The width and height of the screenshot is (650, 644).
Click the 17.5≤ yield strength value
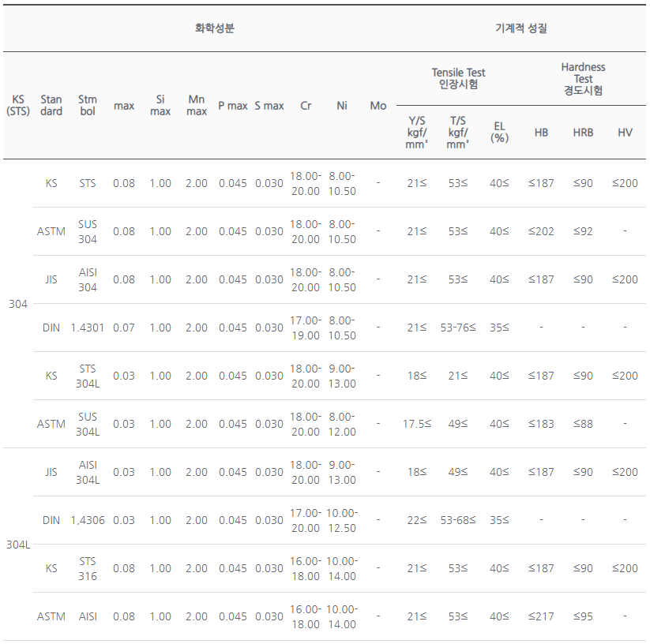(416, 424)
